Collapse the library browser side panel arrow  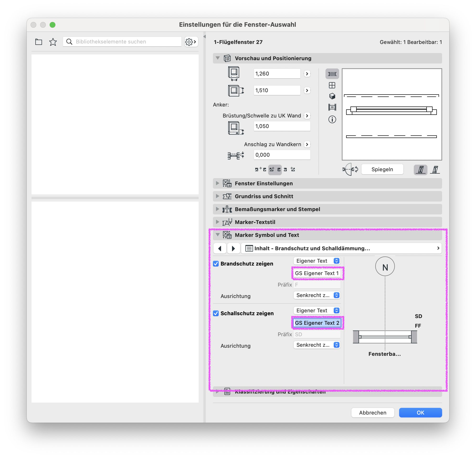click(x=205, y=37)
